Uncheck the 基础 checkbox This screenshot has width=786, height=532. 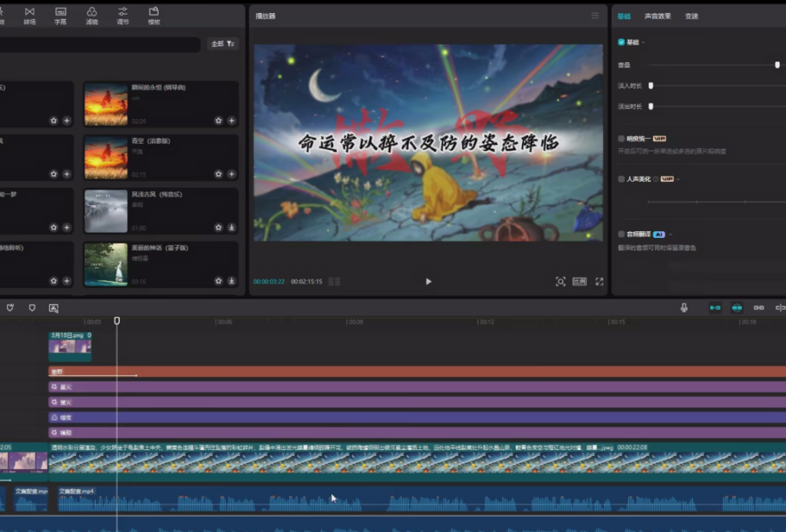click(x=621, y=42)
